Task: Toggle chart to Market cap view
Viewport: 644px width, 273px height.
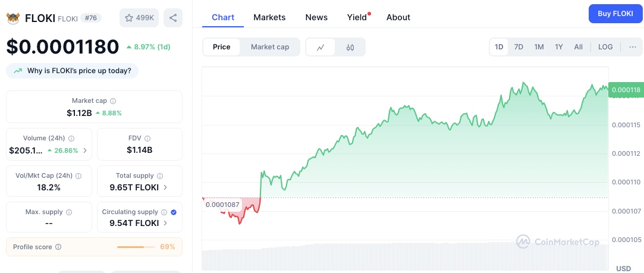Action: click(x=270, y=47)
